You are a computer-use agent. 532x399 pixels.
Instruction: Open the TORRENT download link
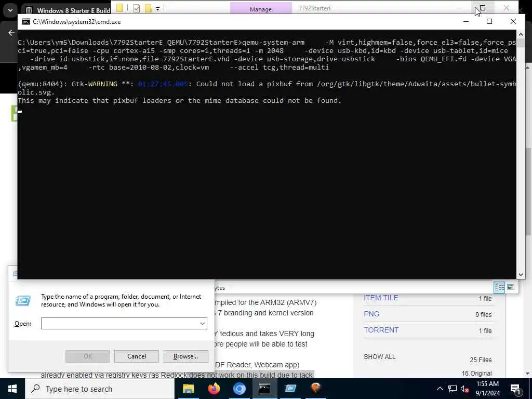pyautogui.click(x=381, y=330)
